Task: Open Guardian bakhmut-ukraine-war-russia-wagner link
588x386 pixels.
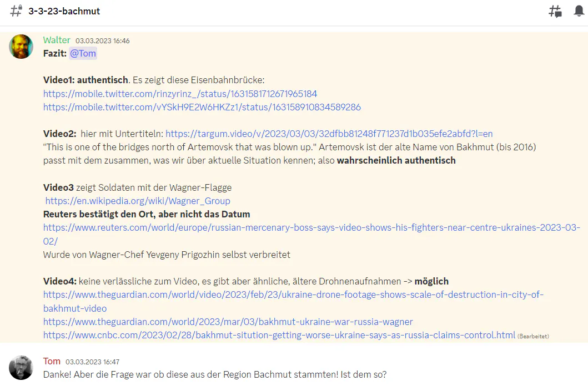Action: click(228, 322)
